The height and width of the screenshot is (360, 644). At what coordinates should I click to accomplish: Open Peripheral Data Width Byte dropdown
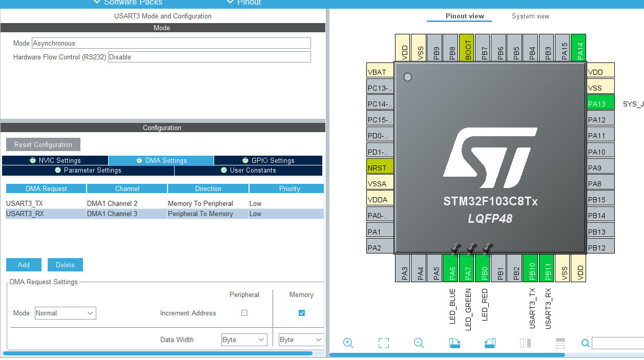244,340
